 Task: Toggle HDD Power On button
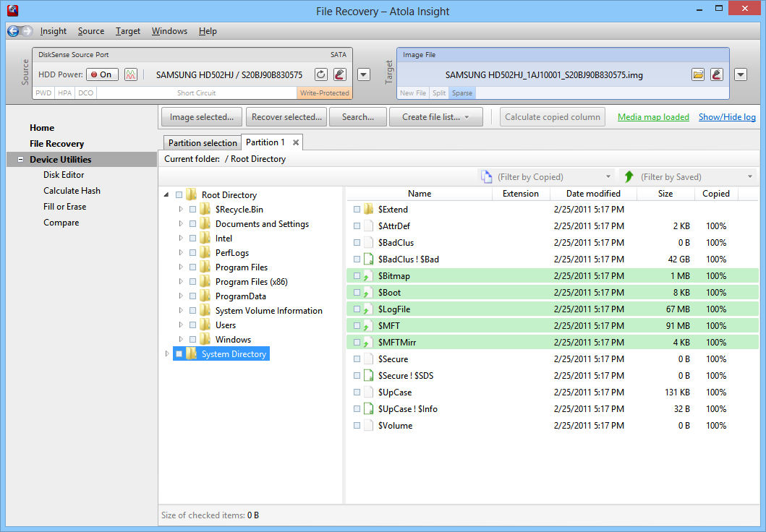[102, 74]
